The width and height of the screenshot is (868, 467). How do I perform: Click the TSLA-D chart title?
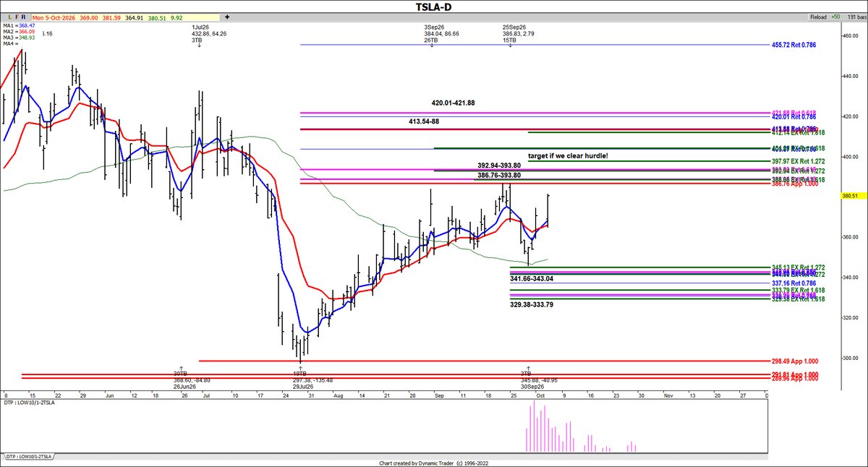pos(434,6)
